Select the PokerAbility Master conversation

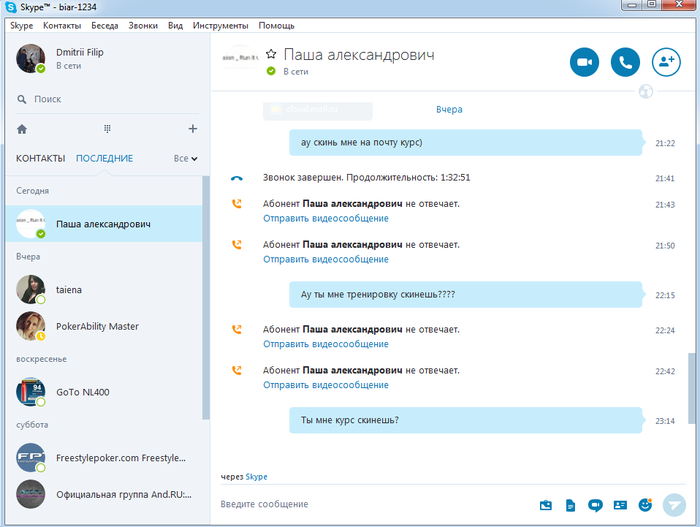point(104,326)
